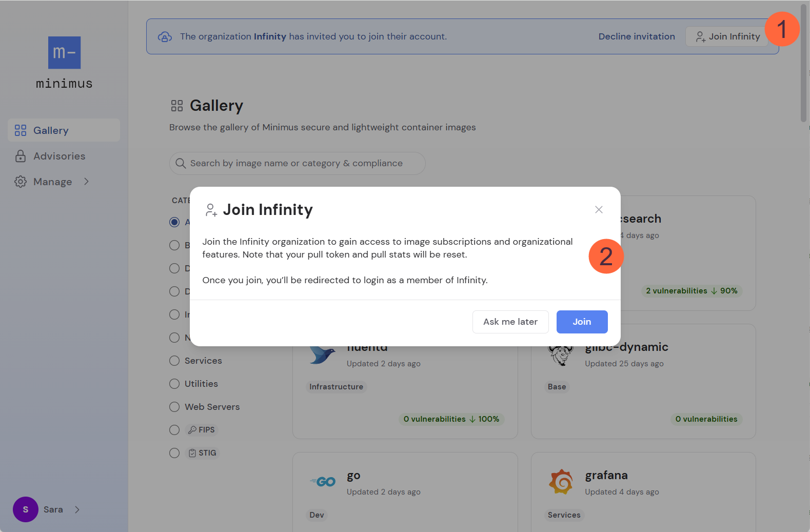Click the Dev tag on go card
The width and height of the screenshot is (810, 532).
pos(317,515)
